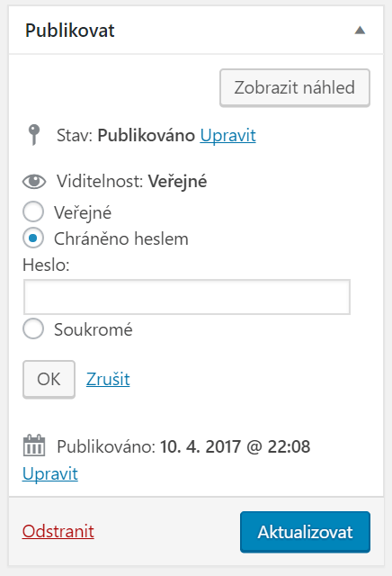Click the Heslo: field label
Screen dimensions: 392x576
click(x=46, y=265)
